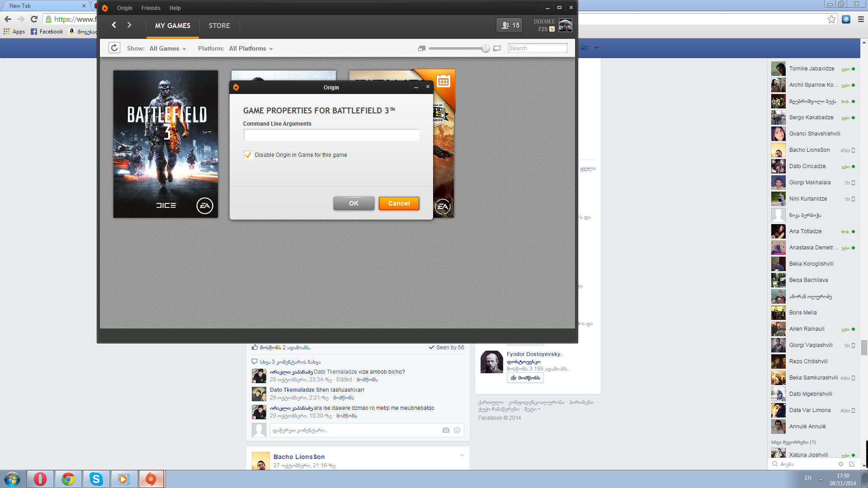Image resolution: width=868 pixels, height=488 pixels.
Task: Click the Command Line Arguments field
Action: (x=331, y=135)
